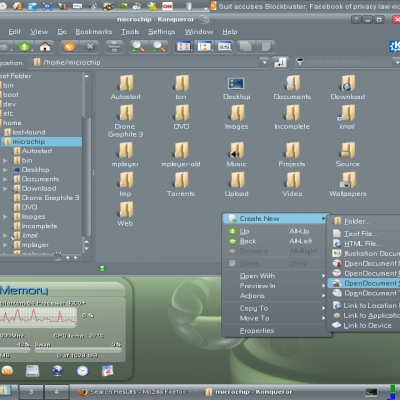Choose Link to Device in submenu
The height and width of the screenshot is (400, 400).
(x=364, y=325)
